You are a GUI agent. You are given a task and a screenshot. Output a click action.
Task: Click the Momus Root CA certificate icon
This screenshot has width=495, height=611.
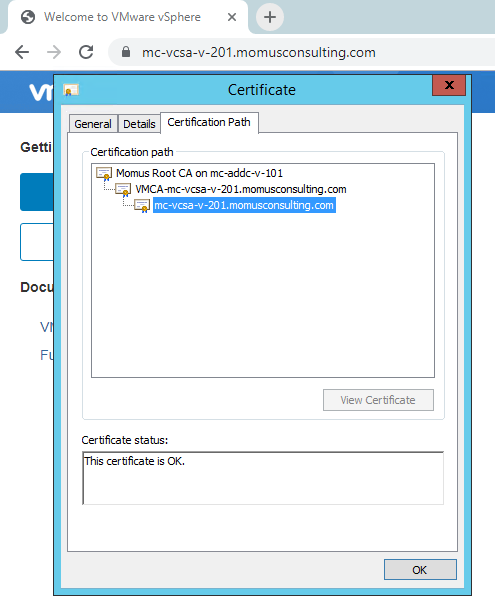pyautogui.click(x=104, y=174)
